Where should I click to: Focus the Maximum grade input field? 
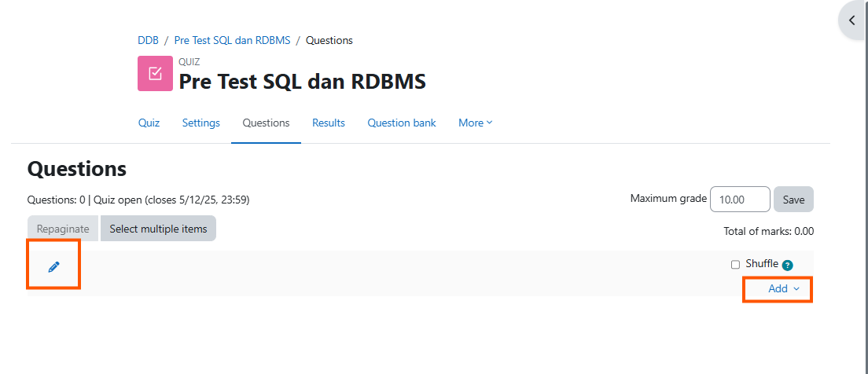point(739,200)
